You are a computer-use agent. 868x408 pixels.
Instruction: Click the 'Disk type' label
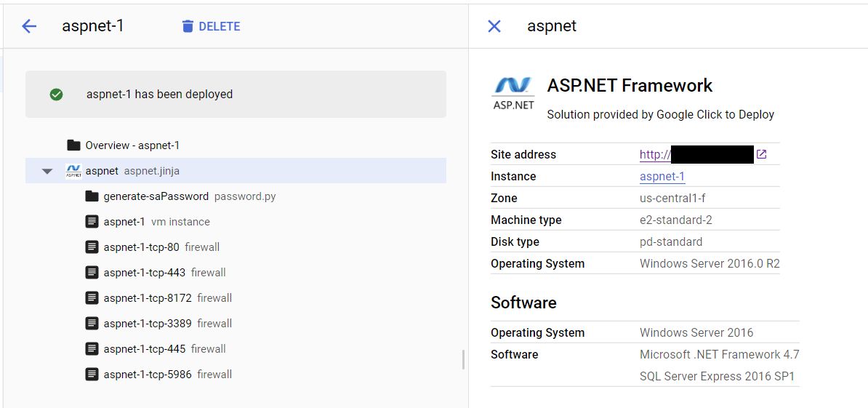[515, 242]
